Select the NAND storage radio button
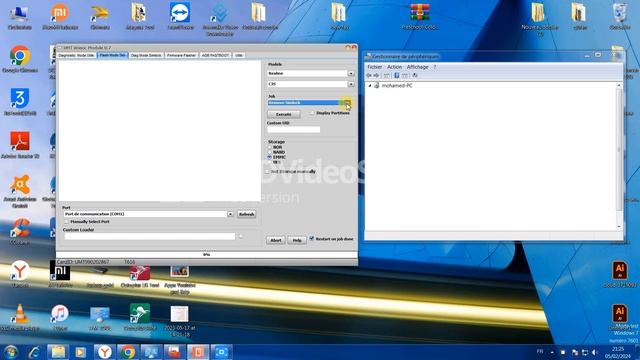640x360 pixels. (x=269, y=152)
